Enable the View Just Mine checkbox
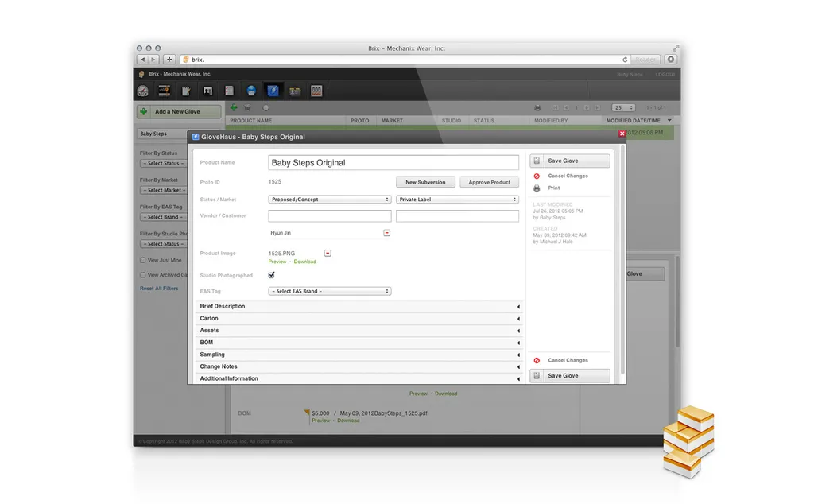 coord(143,260)
